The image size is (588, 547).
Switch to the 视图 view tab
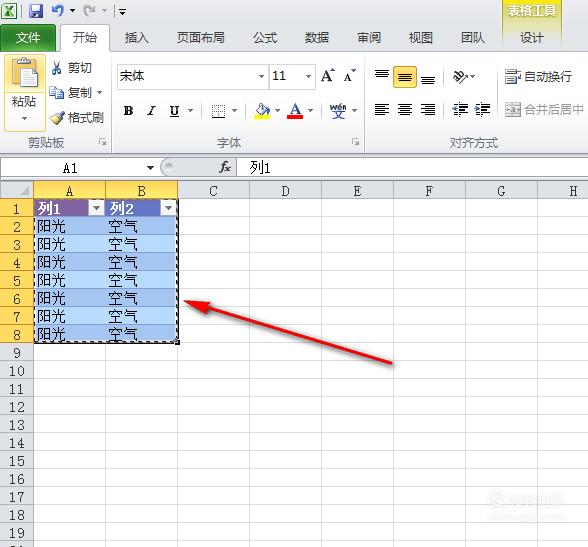pos(421,38)
